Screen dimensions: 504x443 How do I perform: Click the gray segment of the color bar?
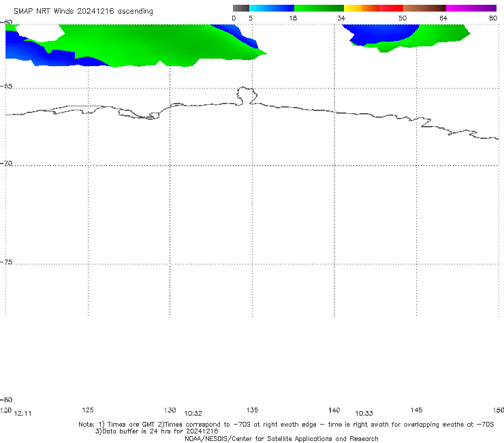(x=240, y=8)
